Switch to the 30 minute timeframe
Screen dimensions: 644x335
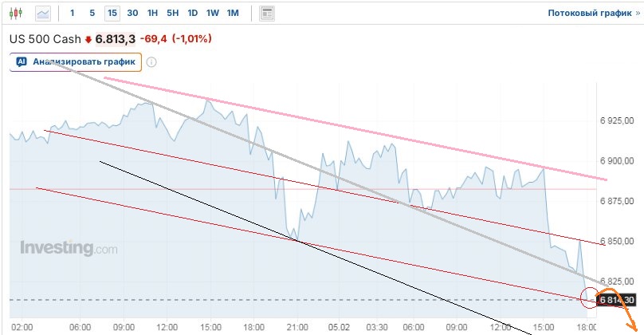click(132, 13)
